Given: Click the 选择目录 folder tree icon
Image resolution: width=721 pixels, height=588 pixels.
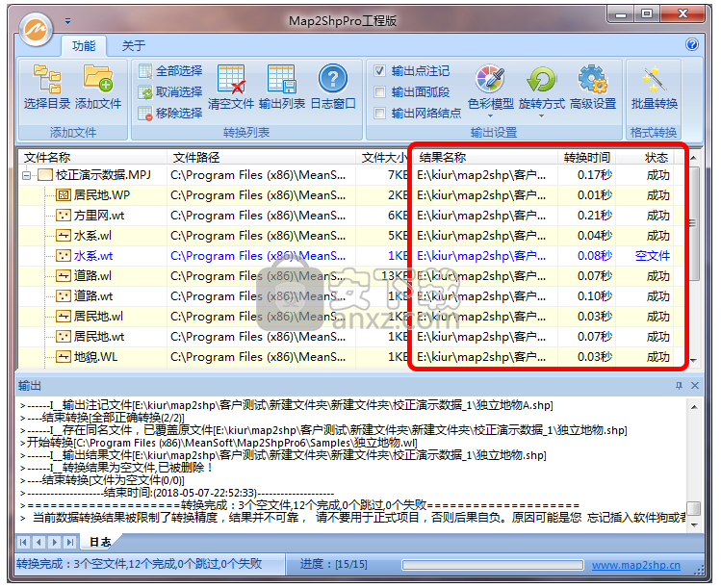Looking at the screenshot, I should point(47,78).
